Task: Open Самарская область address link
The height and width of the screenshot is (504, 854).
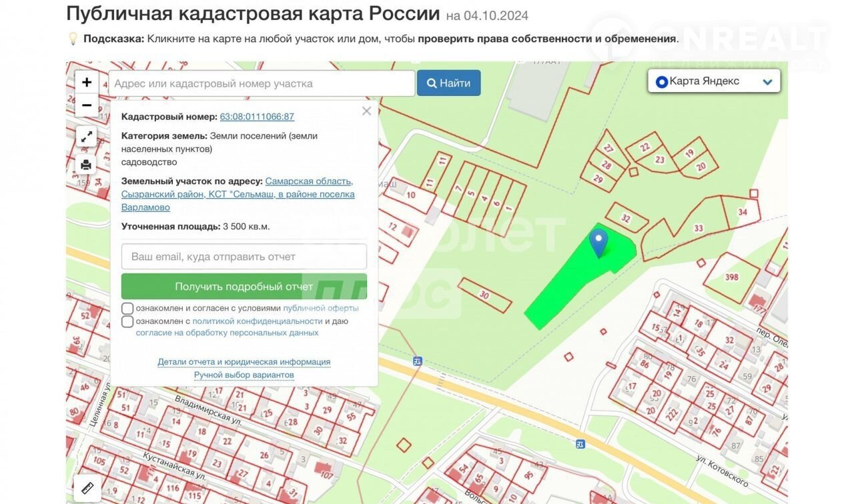Action: 309,181
